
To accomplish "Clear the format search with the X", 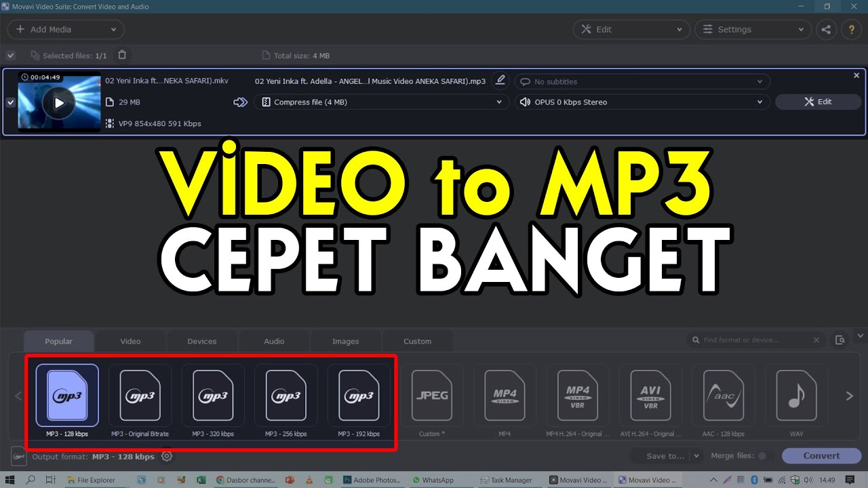I will (816, 340).
